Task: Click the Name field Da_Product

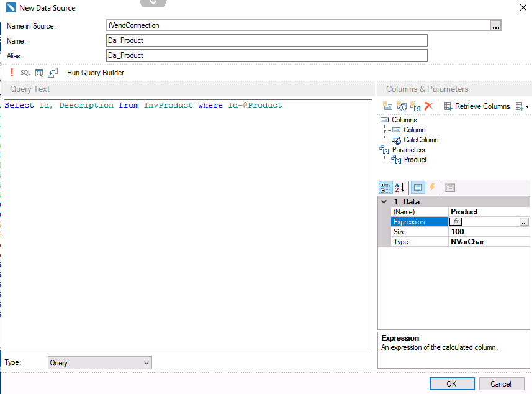Action: coord(267,40)
